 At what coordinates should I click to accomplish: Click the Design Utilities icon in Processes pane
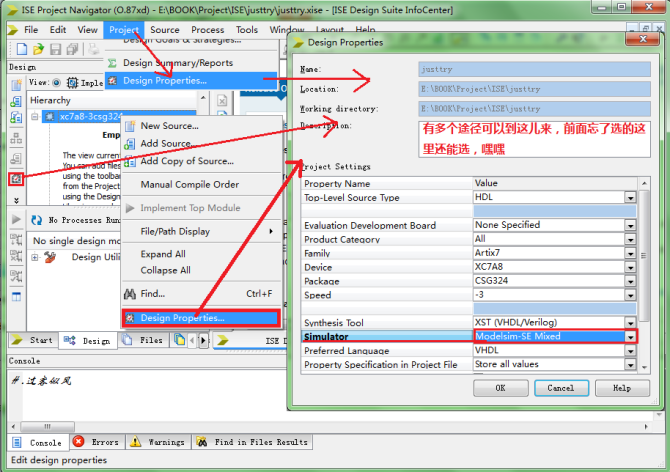pos(50,257)
